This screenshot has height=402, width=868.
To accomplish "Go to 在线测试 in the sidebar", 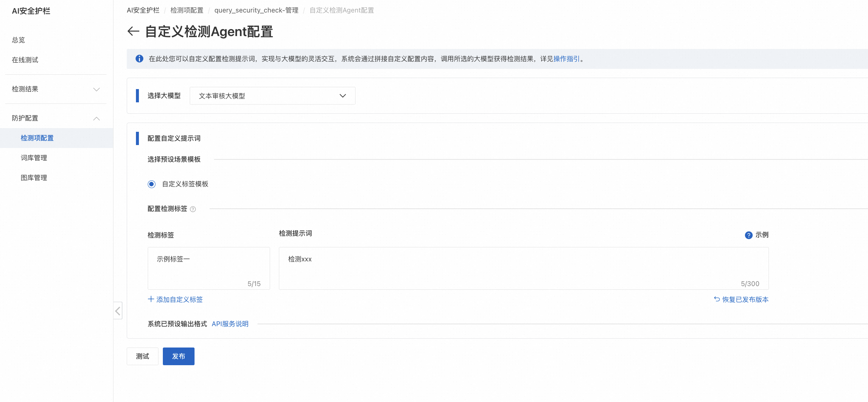I will (25, 60).
